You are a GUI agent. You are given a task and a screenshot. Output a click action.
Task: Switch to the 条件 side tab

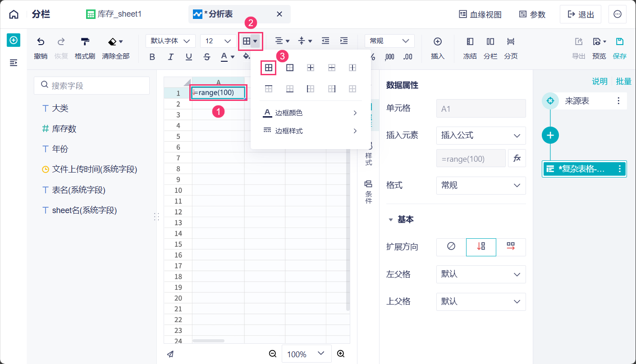pos(369,191)
